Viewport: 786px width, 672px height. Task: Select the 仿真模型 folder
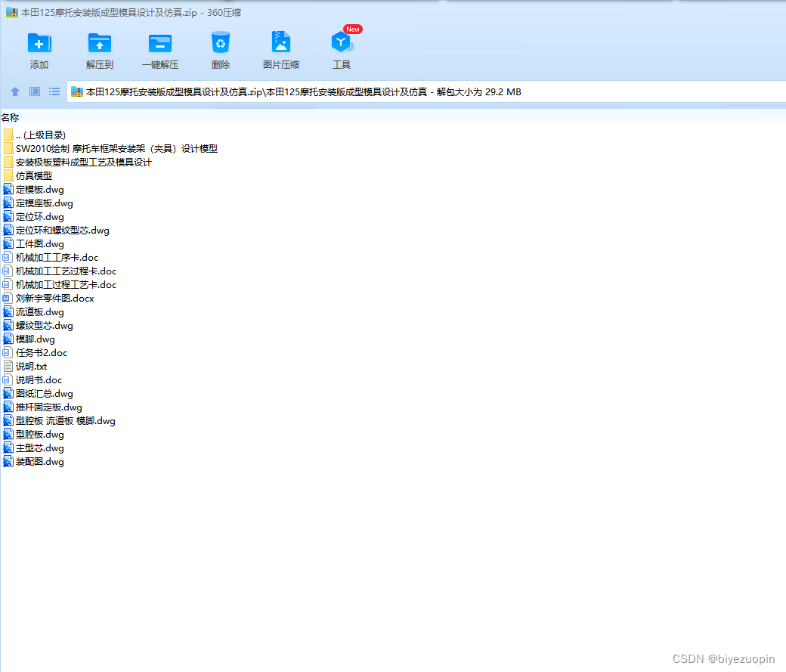pos(34,175)
